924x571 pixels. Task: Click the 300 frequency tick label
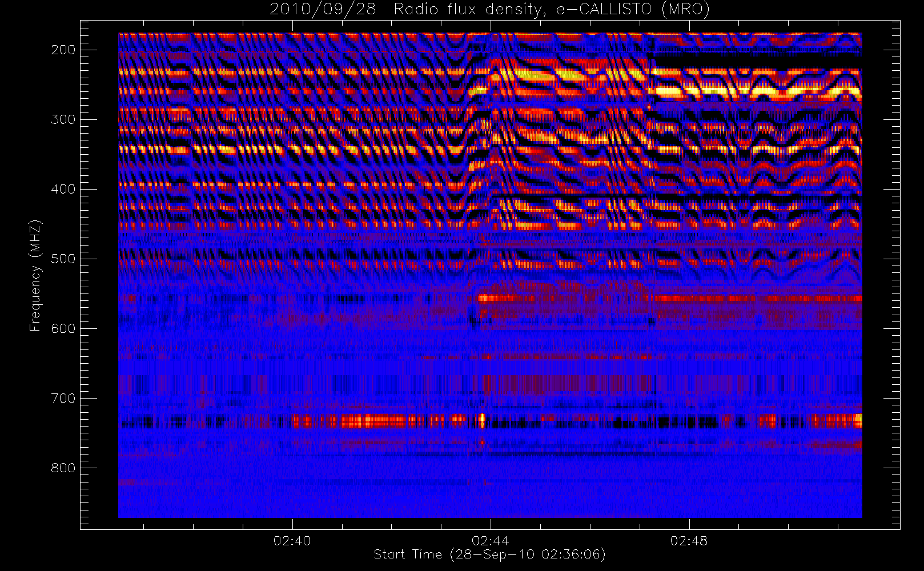point(63,119)
